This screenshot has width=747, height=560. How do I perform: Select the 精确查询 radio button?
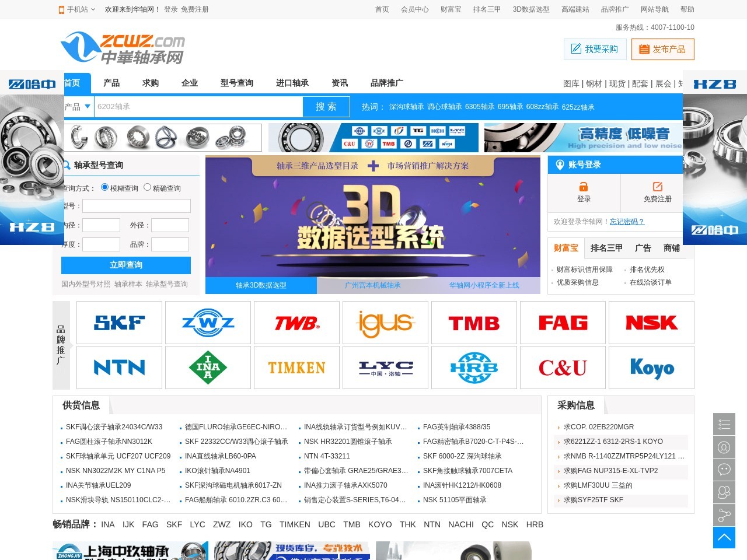pos(147,187)
